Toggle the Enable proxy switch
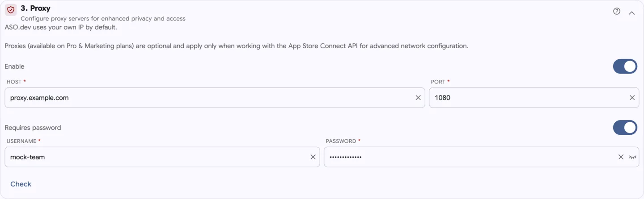 click(625, 66)
